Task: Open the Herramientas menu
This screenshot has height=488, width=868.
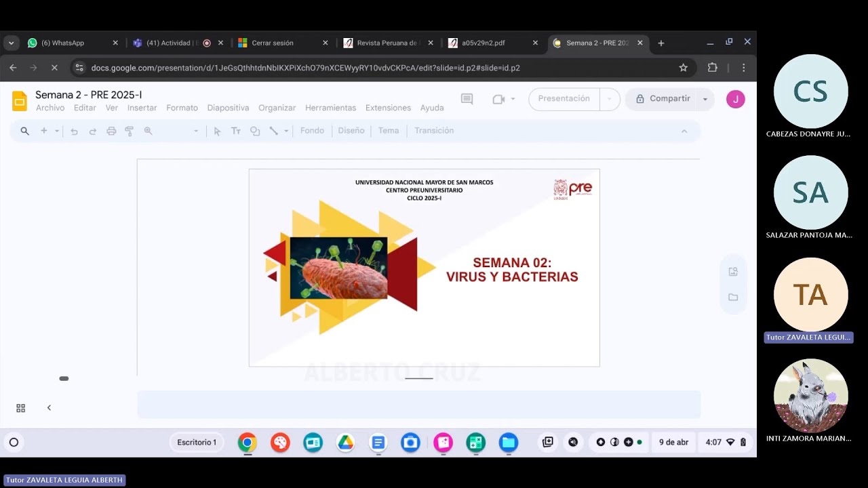Action: point(330,108)
